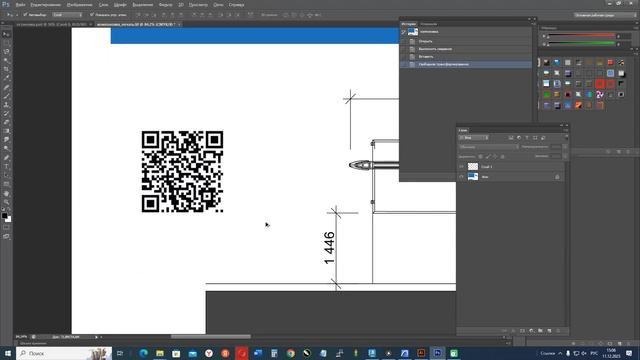Toggle Quick Mask mode
Image resolution: width=640 pixels, height=360 pixels.
tap(6, 227)
